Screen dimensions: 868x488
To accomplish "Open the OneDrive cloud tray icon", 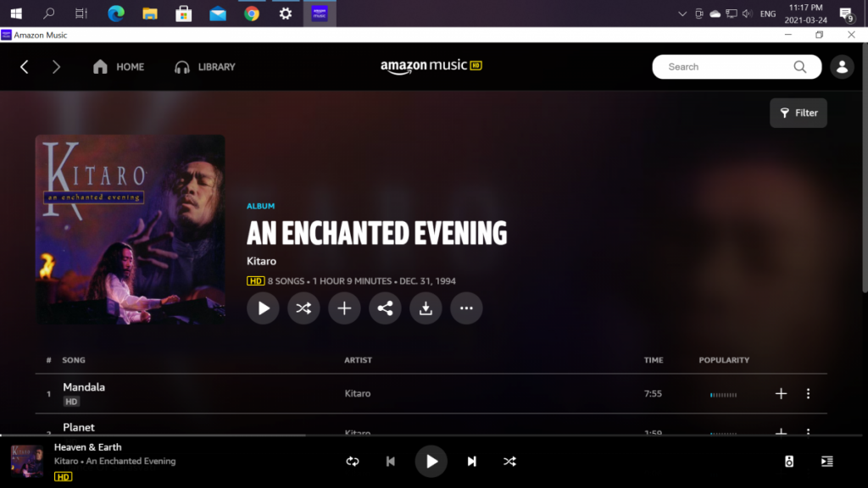I will click(x=715, y=14).
